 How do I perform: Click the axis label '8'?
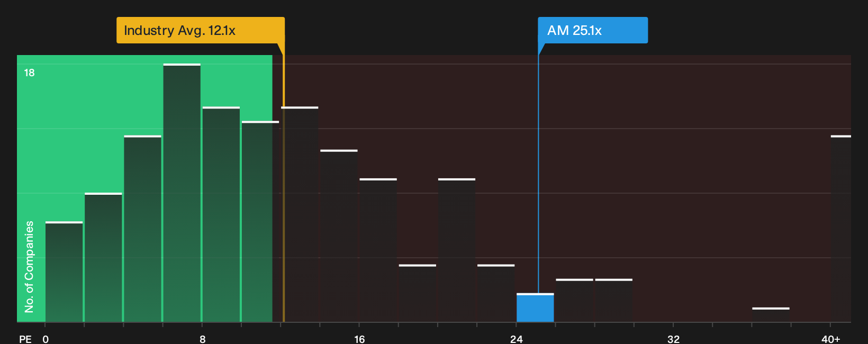pyautogui.click(x=202, y=339)
